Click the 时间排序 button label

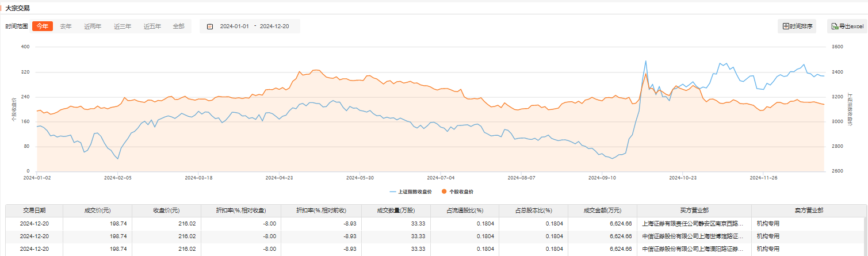click(801, 26)
